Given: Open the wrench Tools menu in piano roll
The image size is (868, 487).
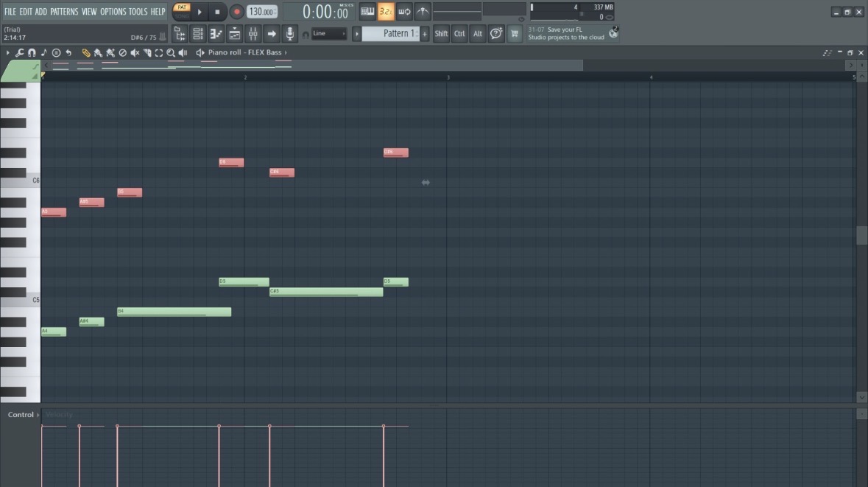Looking at the screenshot, I should pyautogui.click(x=19, y=52).
